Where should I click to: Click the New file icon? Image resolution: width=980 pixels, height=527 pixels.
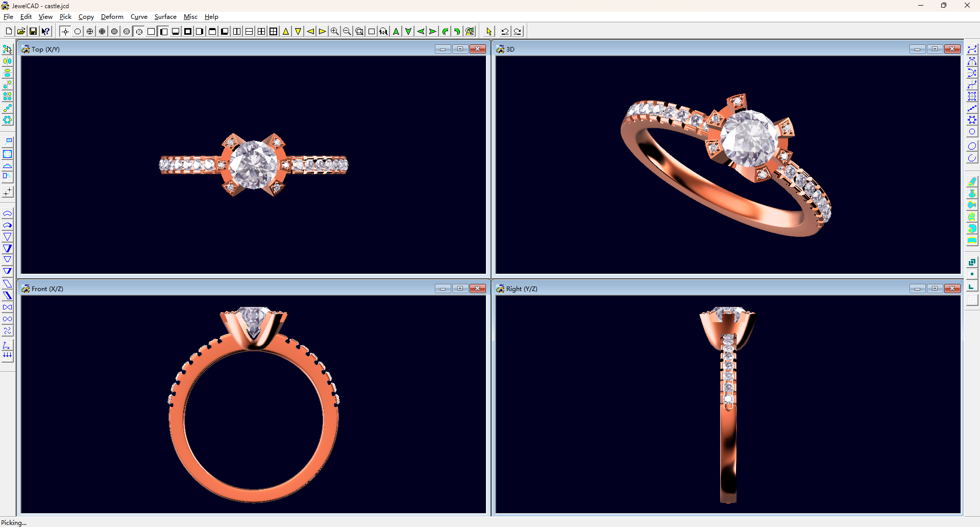point(9,31)
